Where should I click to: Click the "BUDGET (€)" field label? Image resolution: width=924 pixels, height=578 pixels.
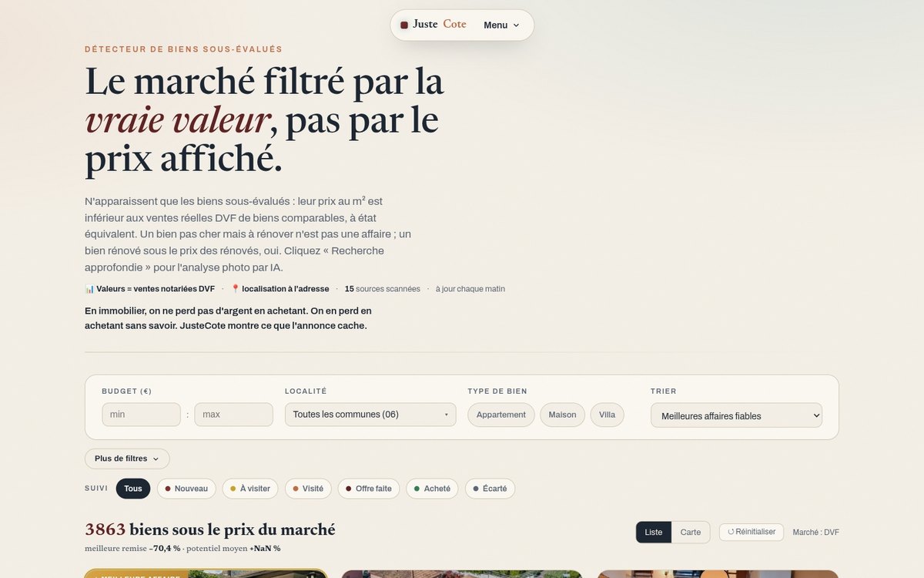click(x=127, y=391)
